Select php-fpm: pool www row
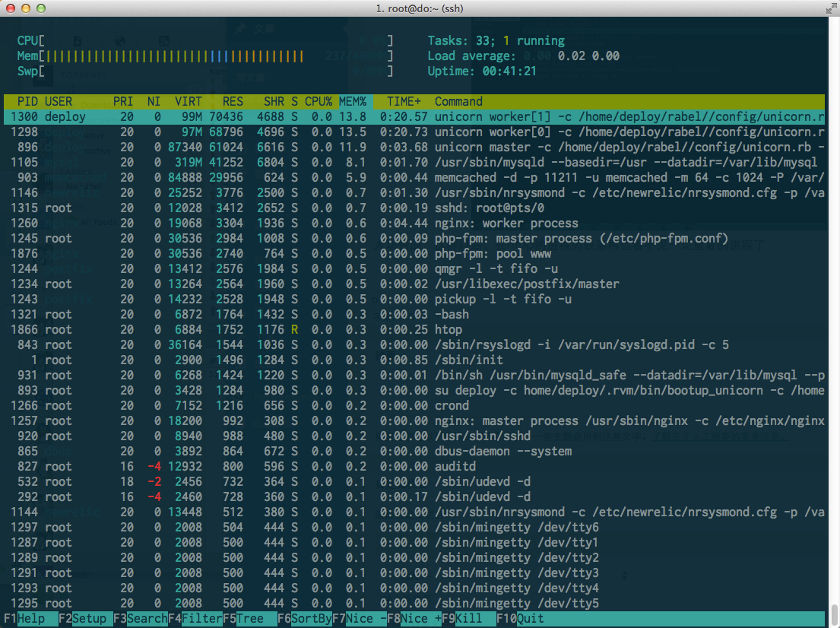This screenshot has height=628, width=840. tap(414, 253)
